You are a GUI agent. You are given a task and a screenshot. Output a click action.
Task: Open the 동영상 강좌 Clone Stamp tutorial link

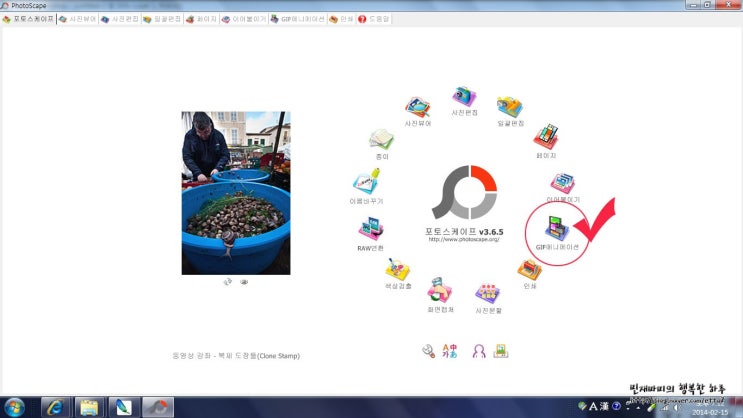[x=236, y=356]
